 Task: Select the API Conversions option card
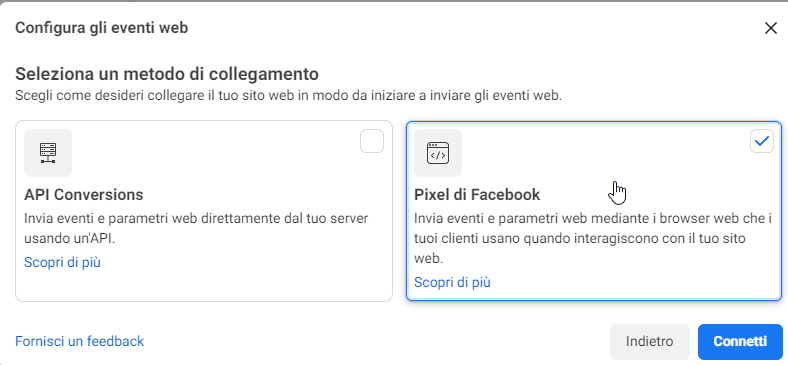coord(204,211)
